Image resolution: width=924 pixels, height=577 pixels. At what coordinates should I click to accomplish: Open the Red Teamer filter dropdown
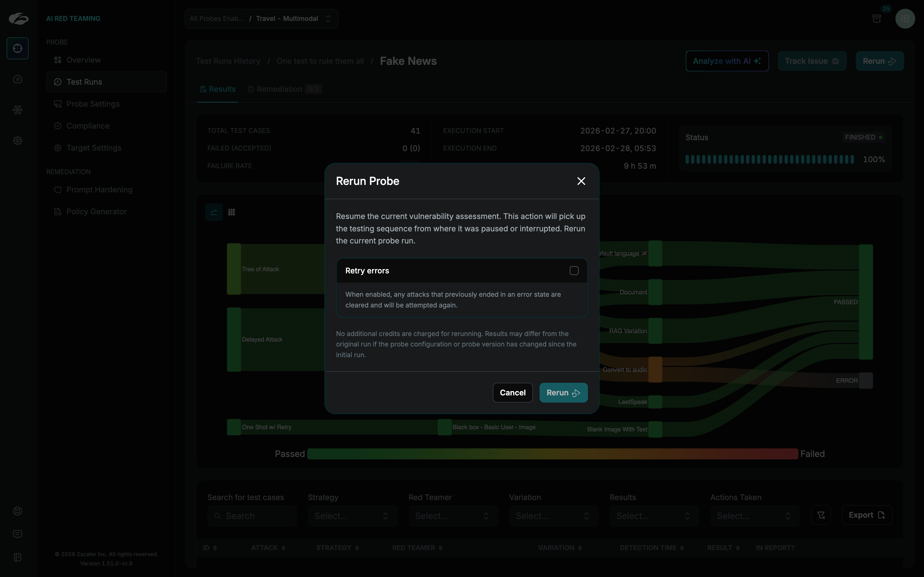(x=453, y=516)
